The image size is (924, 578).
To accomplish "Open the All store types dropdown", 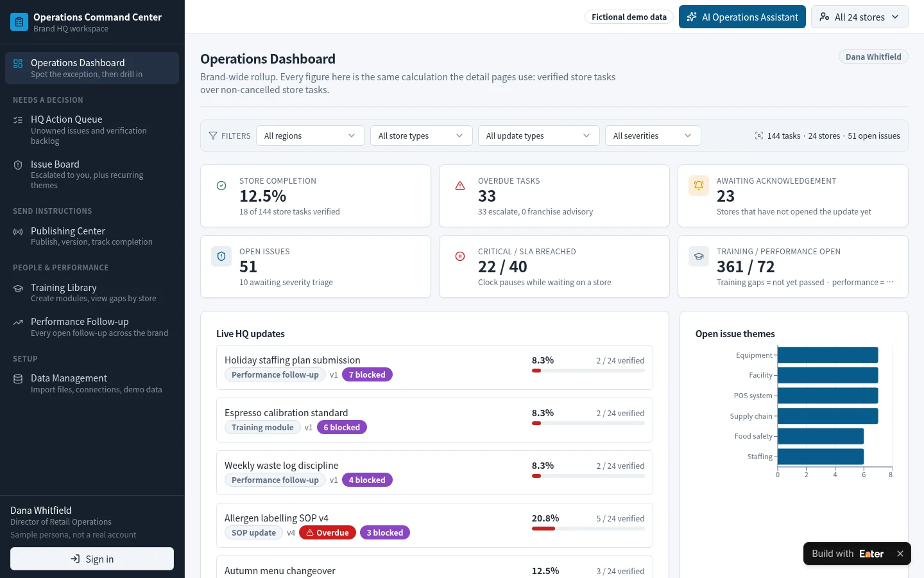I will click(x=422, y=136).
